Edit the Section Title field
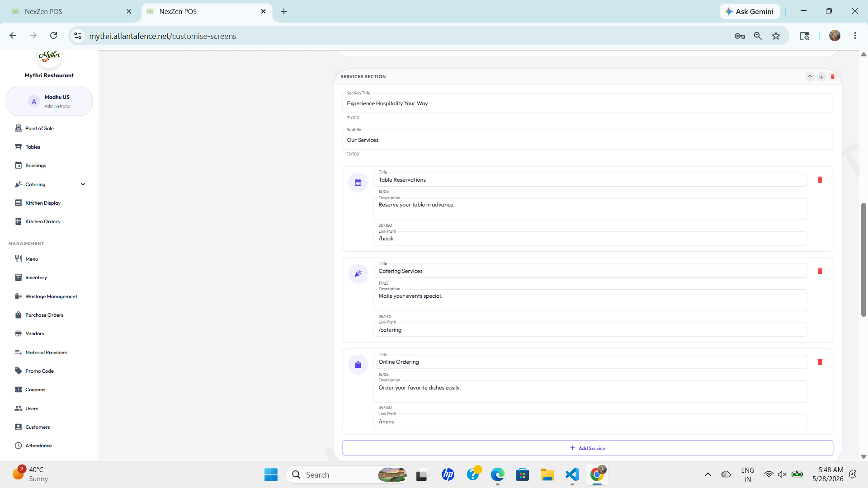 click(x=587, y=103)
